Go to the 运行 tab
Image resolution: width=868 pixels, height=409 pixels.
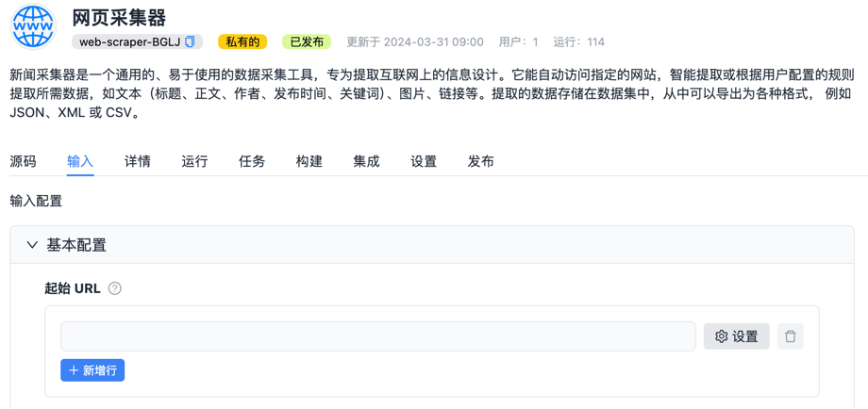(195, 161)
